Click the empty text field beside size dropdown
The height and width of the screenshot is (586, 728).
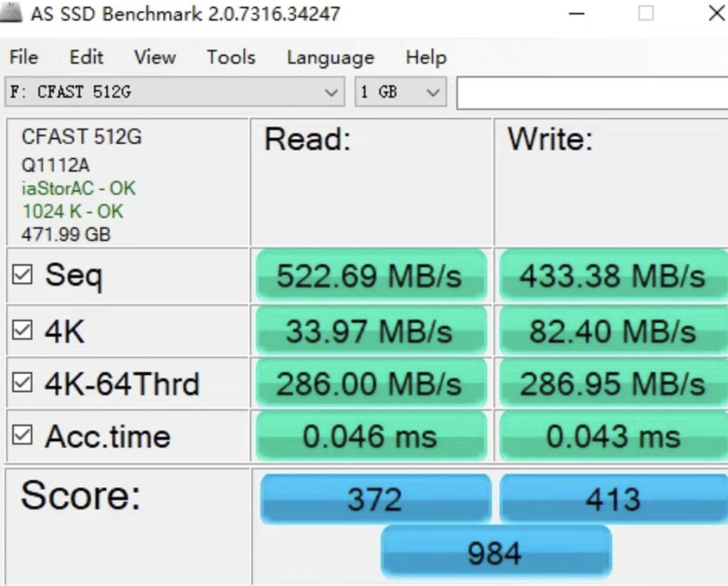[593, 93]
